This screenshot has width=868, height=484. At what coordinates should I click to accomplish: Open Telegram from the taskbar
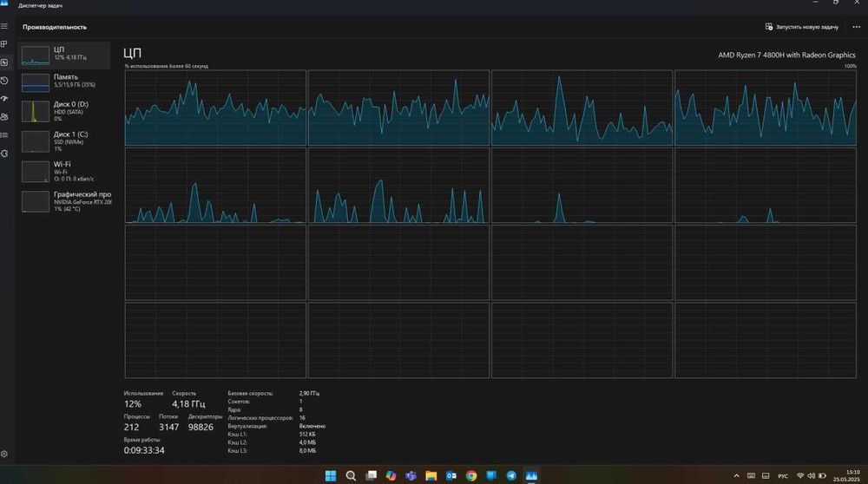[x=511, y=475]
